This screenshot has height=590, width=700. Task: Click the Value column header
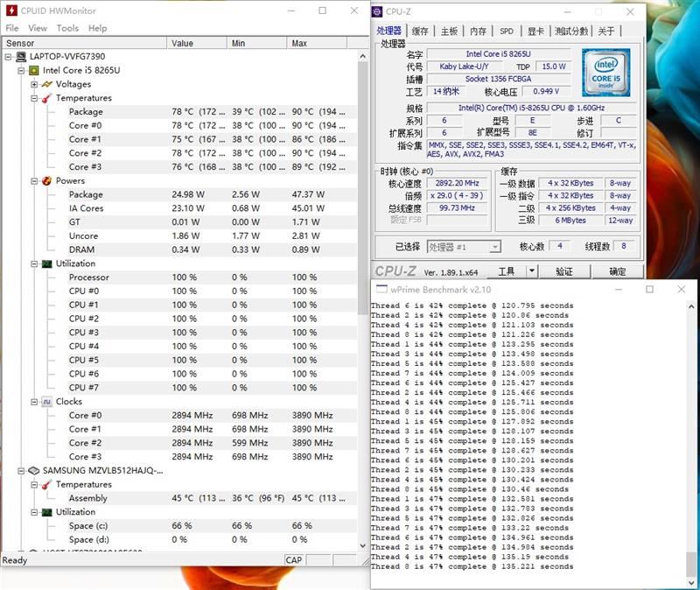pyautogui.click(x=197, y=43)
